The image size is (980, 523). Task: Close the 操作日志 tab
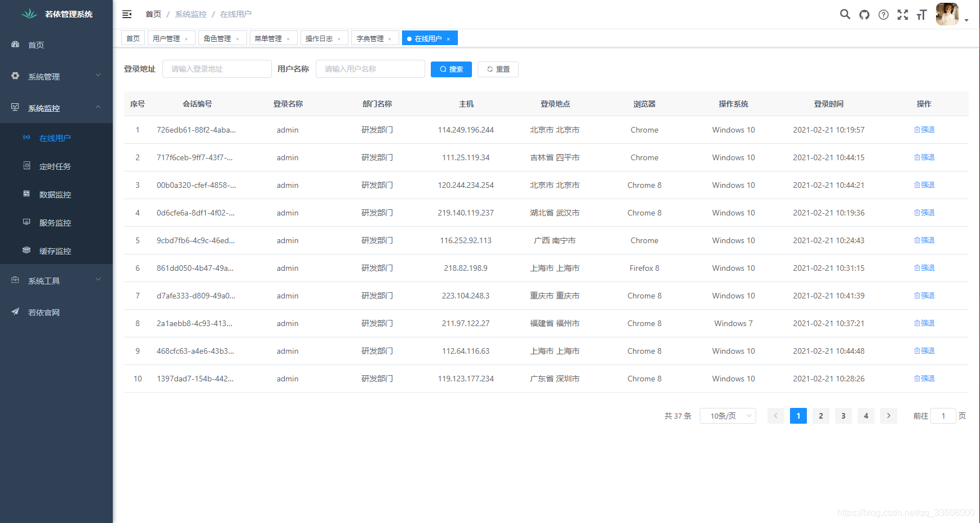[339, 39]
